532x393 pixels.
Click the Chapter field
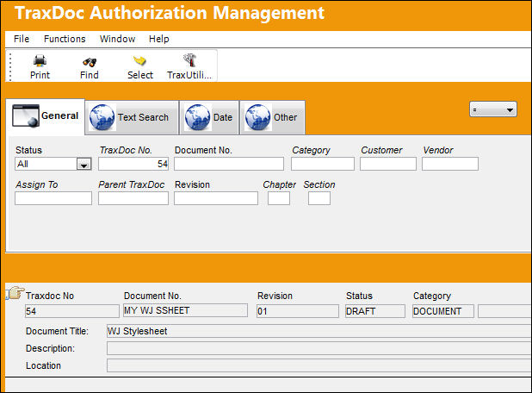pos(279,198)
